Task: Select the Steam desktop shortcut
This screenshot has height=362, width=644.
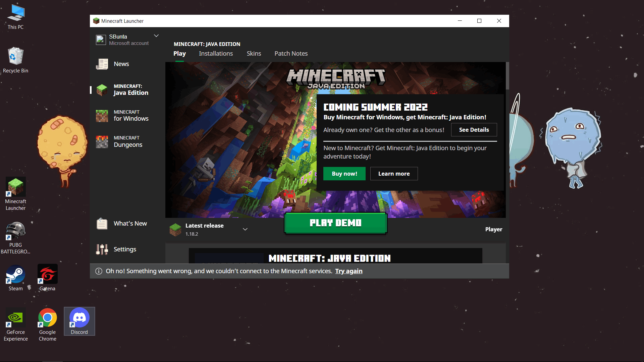Action: [x=16, y=278]
